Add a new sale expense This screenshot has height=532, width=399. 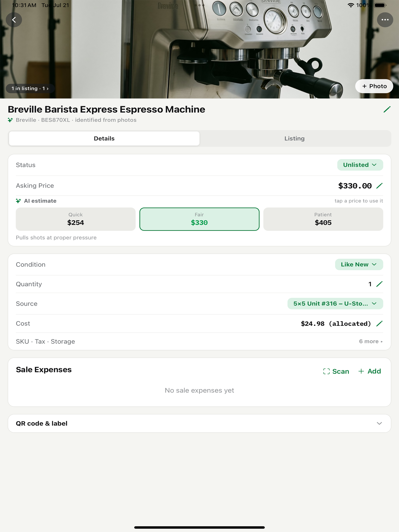(369, 371)
